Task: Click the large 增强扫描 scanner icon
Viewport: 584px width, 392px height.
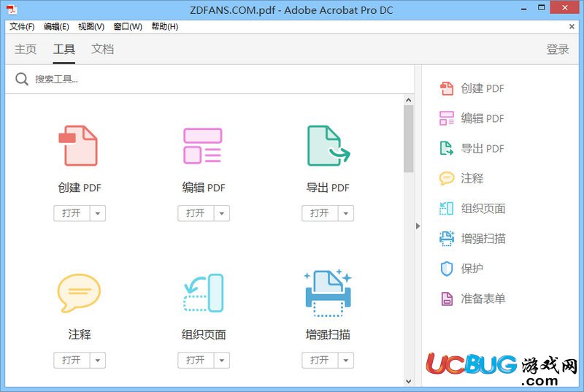Action: [x=328, y=293]
